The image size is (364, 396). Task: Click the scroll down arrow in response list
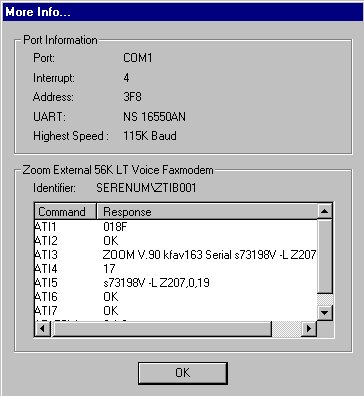tap(324, 313)
